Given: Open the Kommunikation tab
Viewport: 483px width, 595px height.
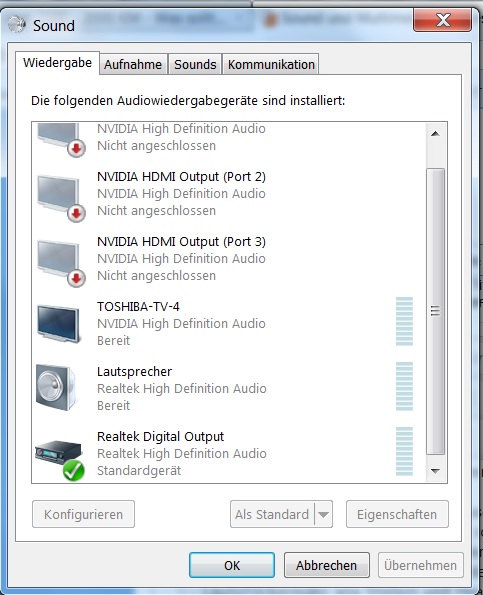Looking at the screenshot, I should [271, 65].
